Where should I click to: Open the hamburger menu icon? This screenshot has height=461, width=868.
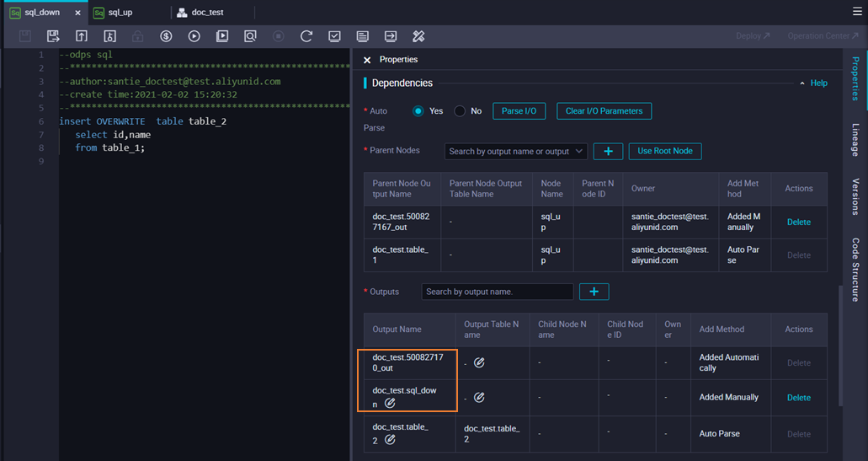point(857,12)
